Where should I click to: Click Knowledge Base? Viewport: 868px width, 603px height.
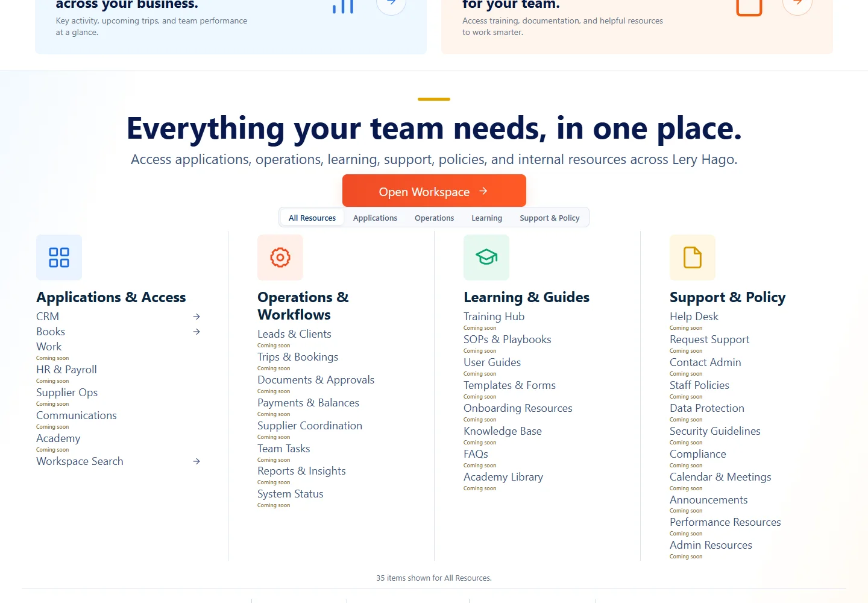click(503, 431)
